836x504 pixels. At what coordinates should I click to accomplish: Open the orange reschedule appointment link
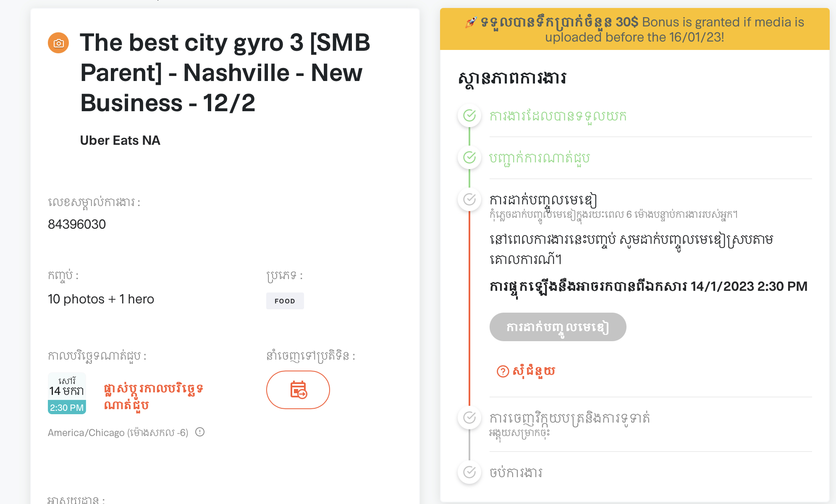point(154,397)
